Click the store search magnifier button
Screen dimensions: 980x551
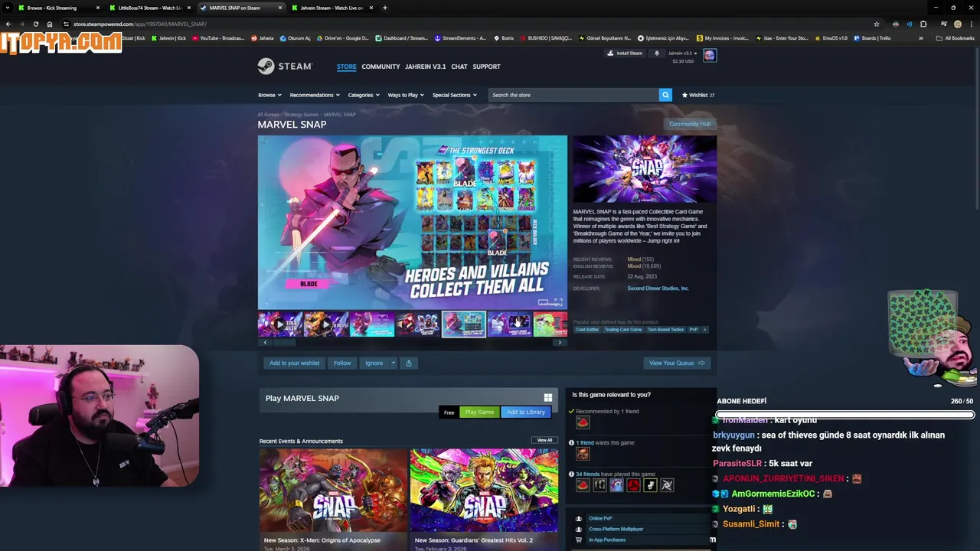[x=665, y=95]
